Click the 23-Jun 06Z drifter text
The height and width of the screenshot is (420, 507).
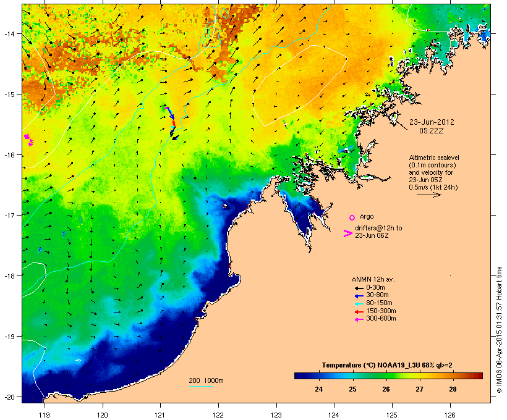click(x=372, y=235)
